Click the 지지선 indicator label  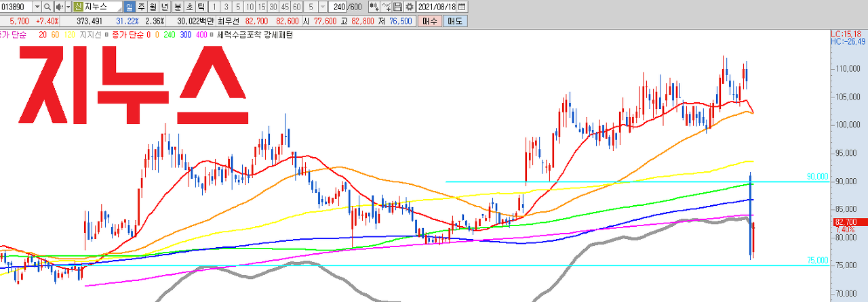point(90,35)
